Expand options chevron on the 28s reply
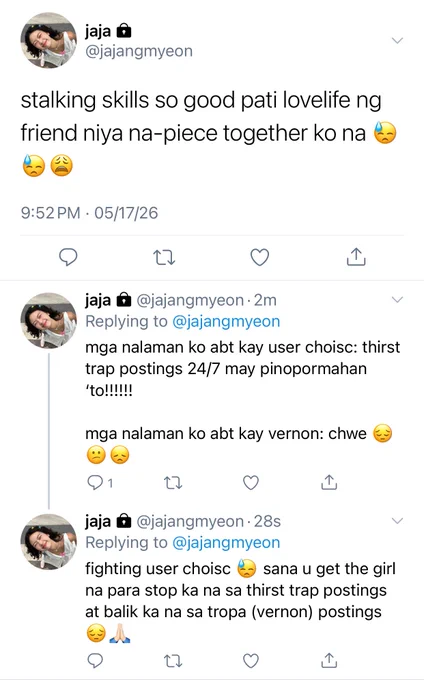Viewport: 424px width, 680px height. point(397,521)
